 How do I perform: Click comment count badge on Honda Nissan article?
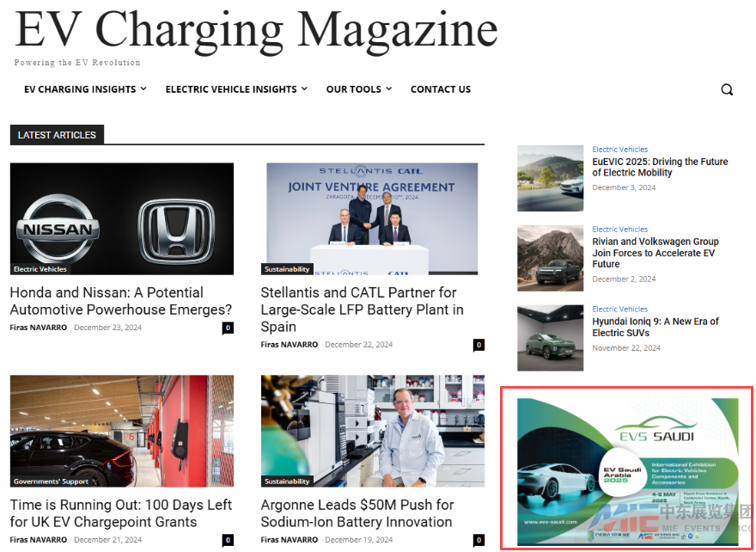pyautogui.click(x=228, y=328)
